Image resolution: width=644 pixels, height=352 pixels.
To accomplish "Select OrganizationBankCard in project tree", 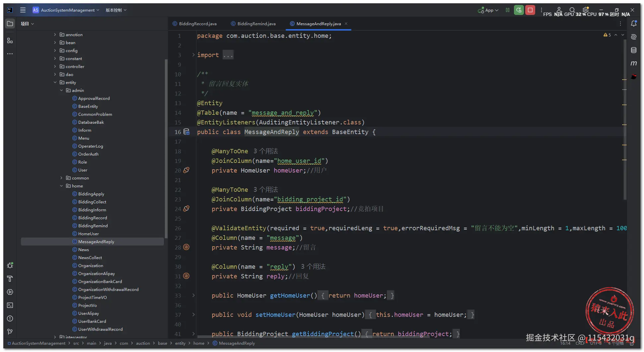I will click(100, 281).
